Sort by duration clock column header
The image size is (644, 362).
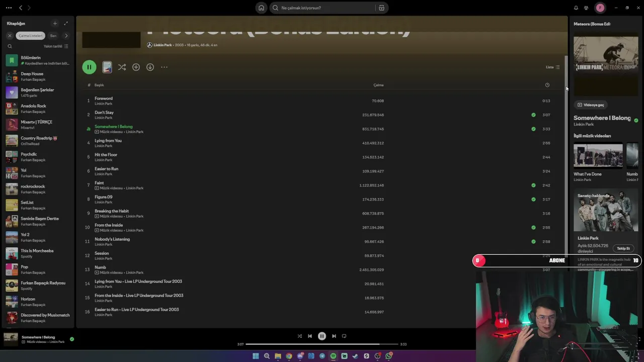click(x=547, y=85)
